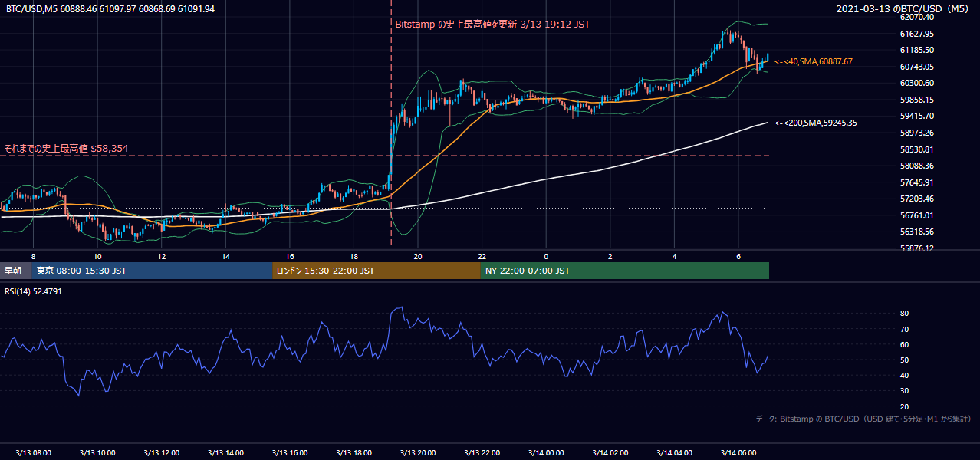The width and height of the screenshot is (980, 460).
Task: Click the brown 'ロンドン 15:30-22:00 JST' session bar
Action: coord(377,271)
